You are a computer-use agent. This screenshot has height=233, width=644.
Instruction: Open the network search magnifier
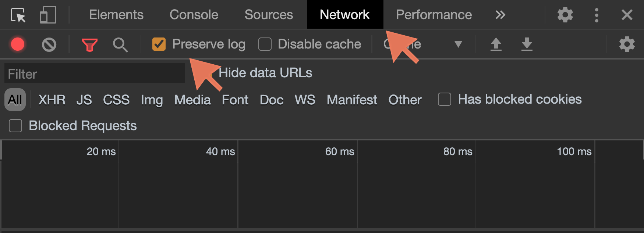point(120,45)
